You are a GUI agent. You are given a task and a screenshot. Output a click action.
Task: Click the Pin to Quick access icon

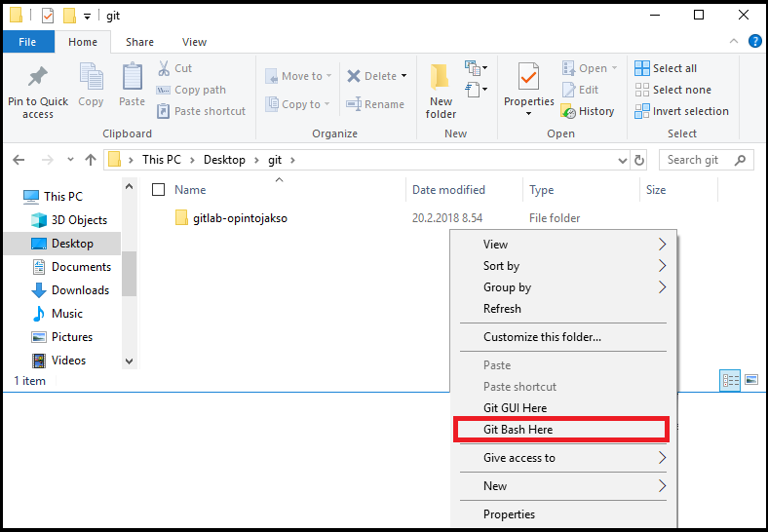click(x=37, y=78)
